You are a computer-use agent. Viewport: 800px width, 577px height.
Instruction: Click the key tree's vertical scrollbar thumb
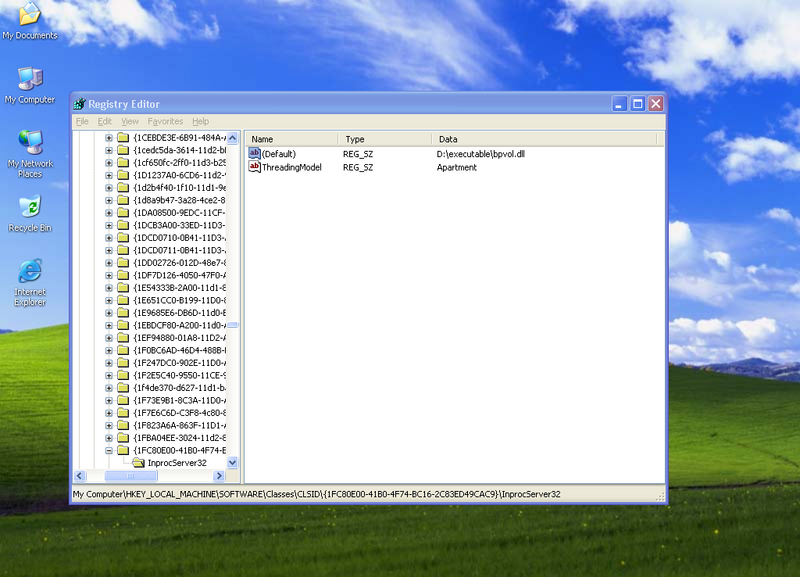coord(233,325)
